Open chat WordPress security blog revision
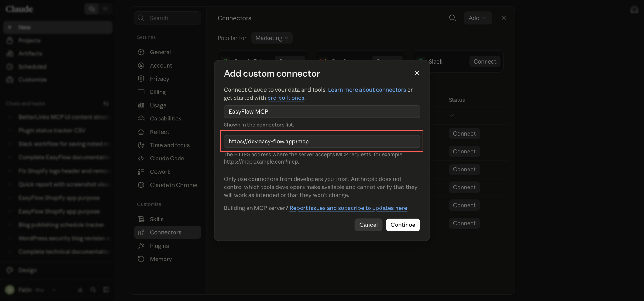Viewport: 644px width, 301px height. pyautogui.click(x=58, y=238)
